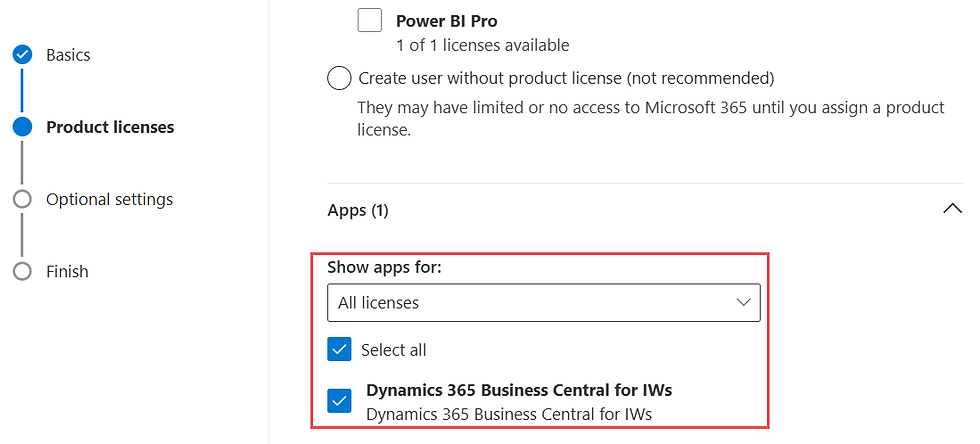Viewport: 980px width, 444px height.
Task: Click the Finish step circle
Action: (x=22, y=271)
